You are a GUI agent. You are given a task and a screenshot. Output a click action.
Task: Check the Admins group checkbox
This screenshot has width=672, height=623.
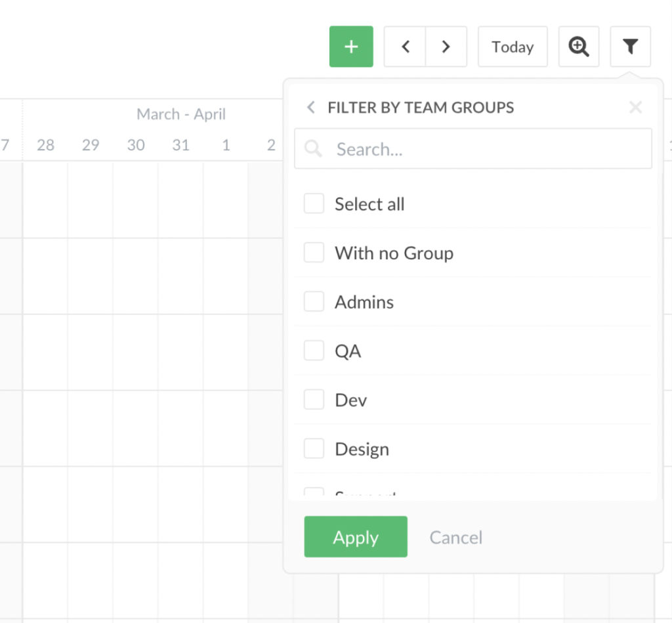point(314,301)
